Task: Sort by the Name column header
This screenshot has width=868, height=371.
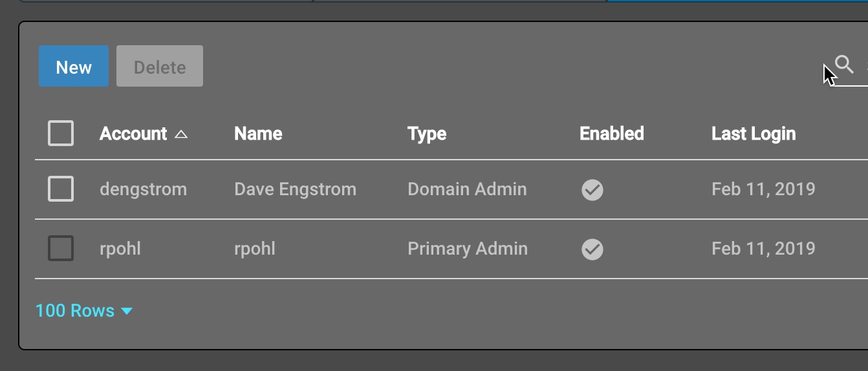Action: tap(258, 134)
